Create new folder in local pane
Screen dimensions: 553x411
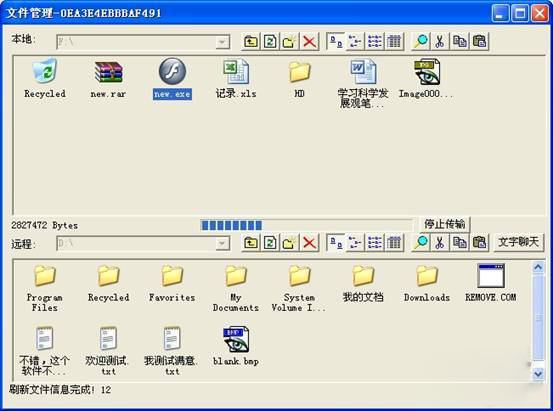pyautogui.click(x=290, y=42)
